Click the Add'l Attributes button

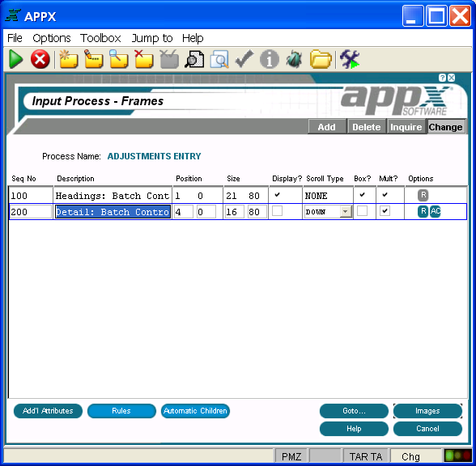point(48,411)
